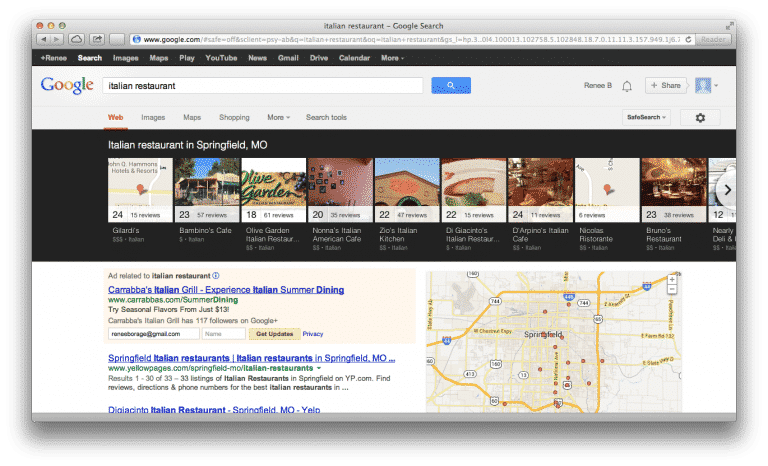Screen dimensions: 768x466
Task: Click the Safari back arrow button
Action: (x=44, y=39)
